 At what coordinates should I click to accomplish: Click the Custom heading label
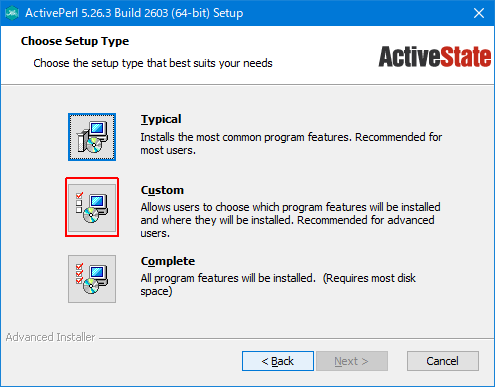point(162,190)
